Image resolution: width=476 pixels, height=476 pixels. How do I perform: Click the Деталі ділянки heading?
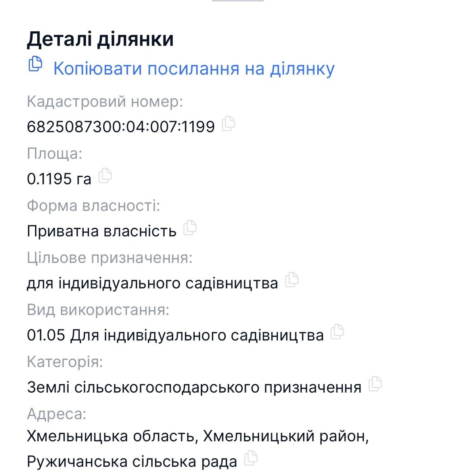[x=100, y=38]
